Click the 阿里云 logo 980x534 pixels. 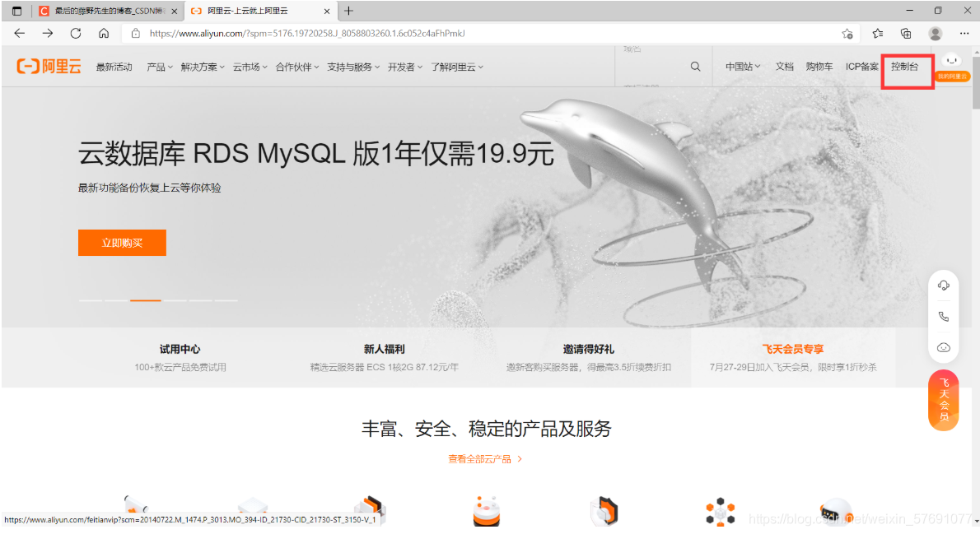click(x=49, y=66)
